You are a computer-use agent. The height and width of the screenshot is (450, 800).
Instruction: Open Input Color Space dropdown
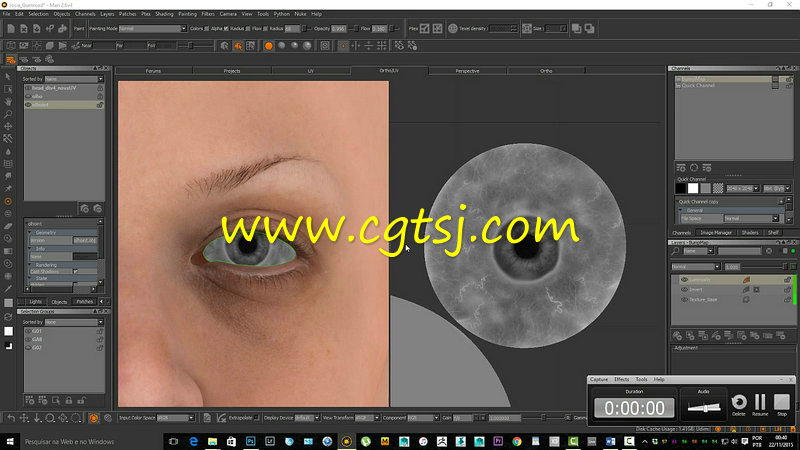176,418
